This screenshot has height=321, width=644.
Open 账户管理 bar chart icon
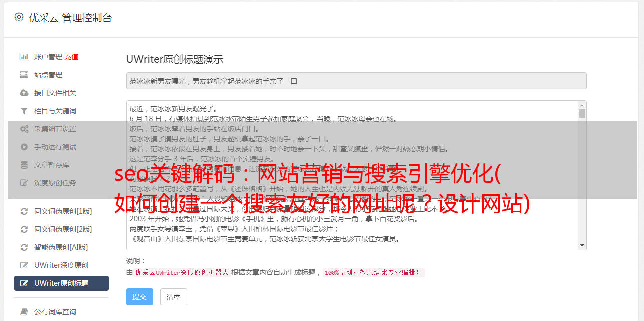click(24, 57)
